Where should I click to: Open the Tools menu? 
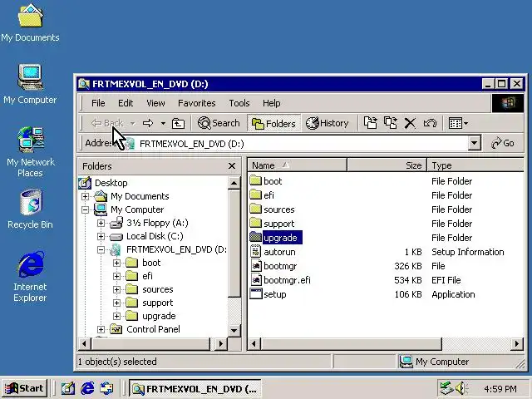(239, 103)
